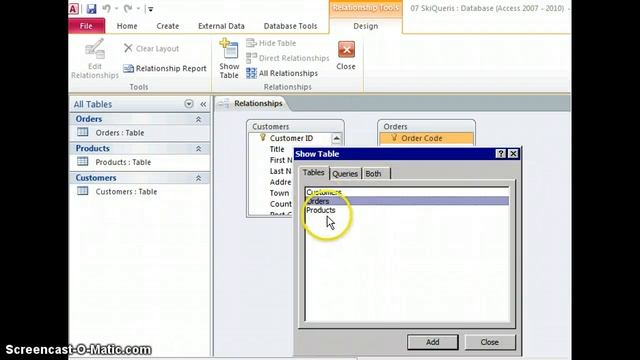Select Orders : Table in navigation pane
640x360 pixels.
pyautogui.click(x=120, y=133)
